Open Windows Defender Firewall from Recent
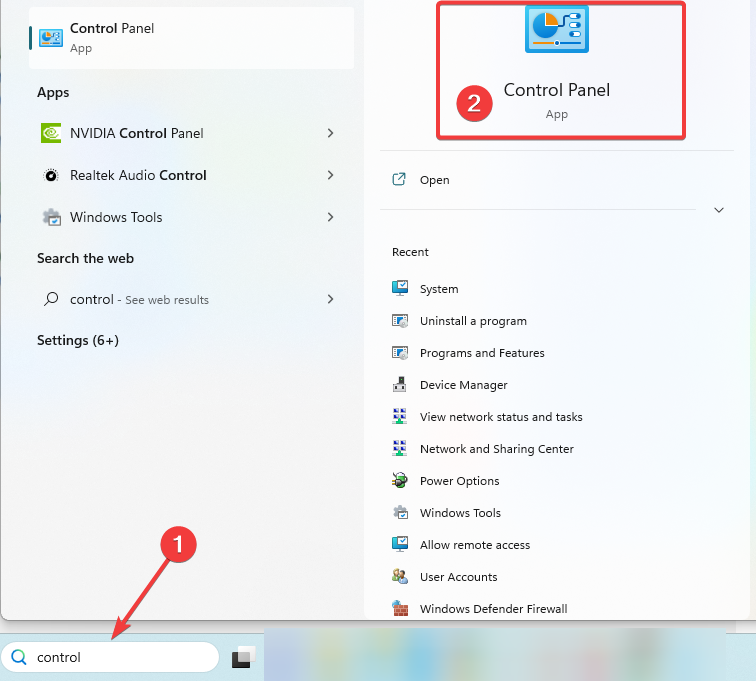756x681 pixels. pos(493,609)
